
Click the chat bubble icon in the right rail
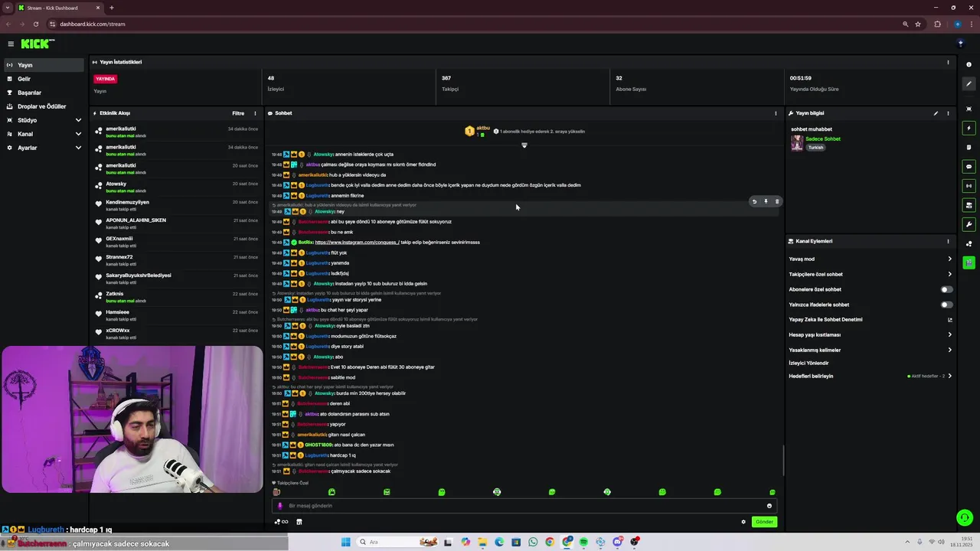(x=969, y=166)
